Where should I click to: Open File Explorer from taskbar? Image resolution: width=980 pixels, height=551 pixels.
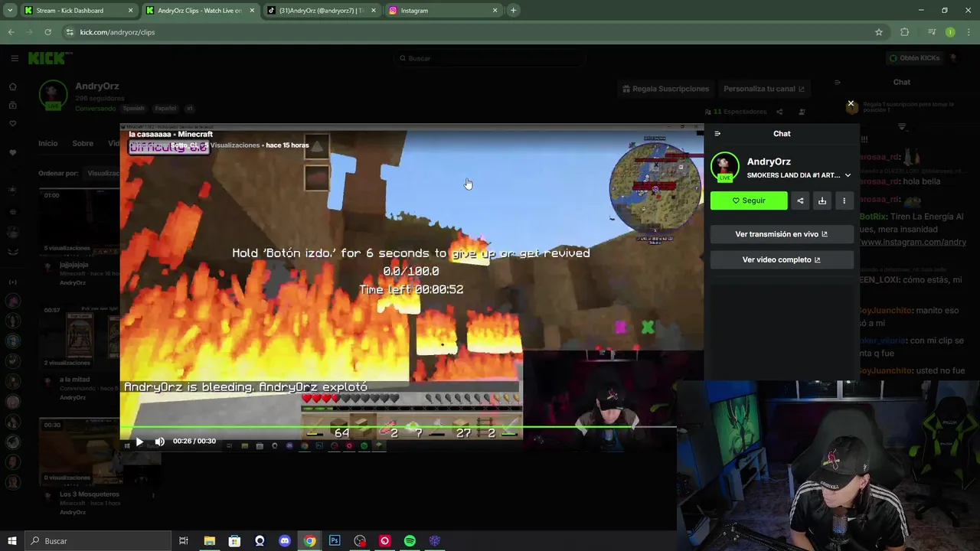click(209, 541)
